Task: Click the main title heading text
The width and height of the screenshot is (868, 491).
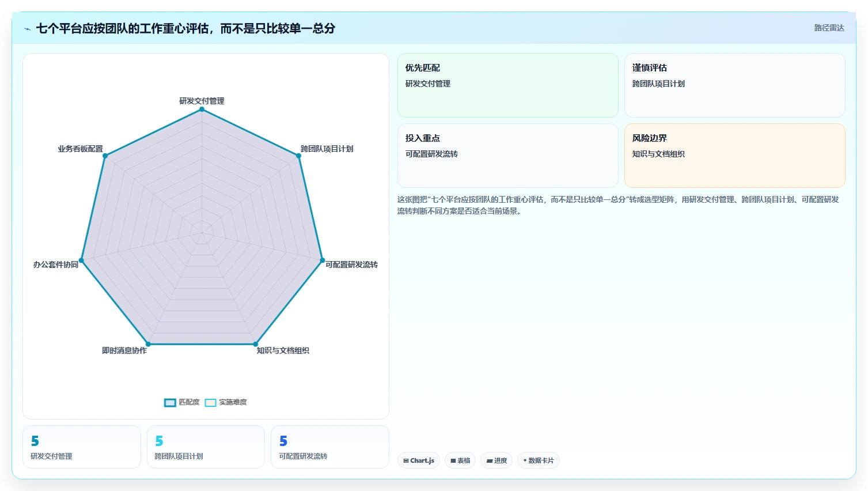Action: [x=185, y=28]
